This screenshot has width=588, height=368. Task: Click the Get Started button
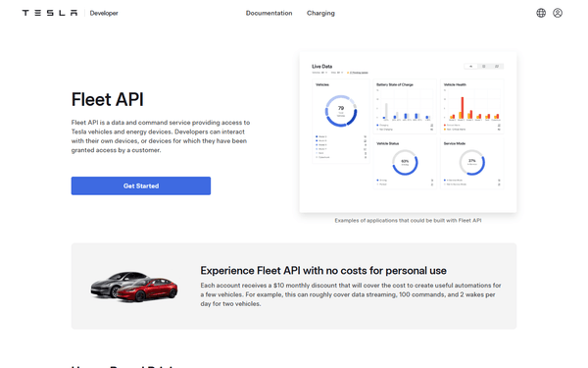[x=141, y=185]
